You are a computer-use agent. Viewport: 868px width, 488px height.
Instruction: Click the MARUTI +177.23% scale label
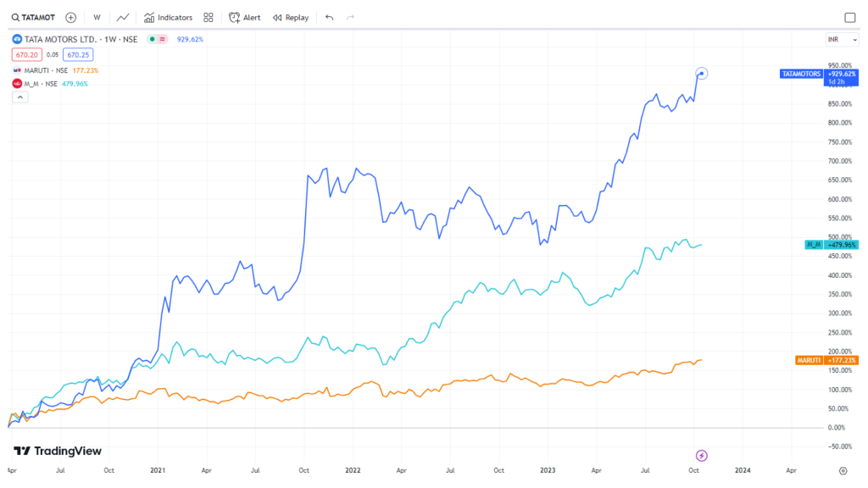click(x=827, y=360)
